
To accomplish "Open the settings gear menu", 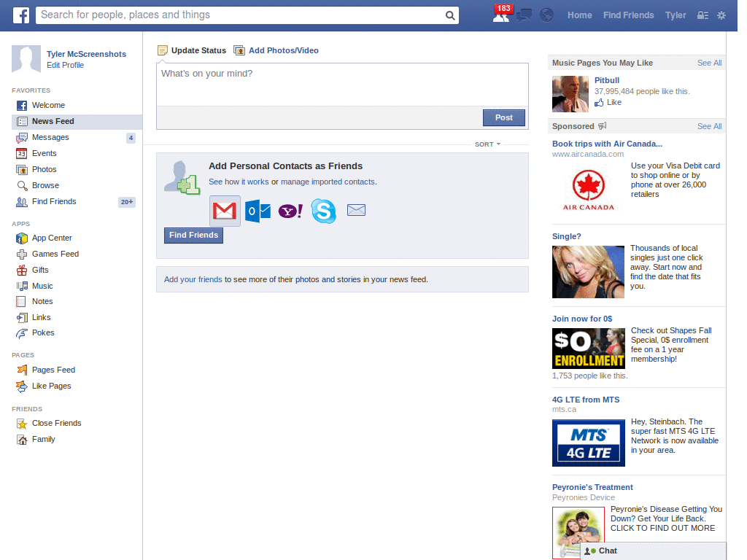I will (x=721, y=15).
